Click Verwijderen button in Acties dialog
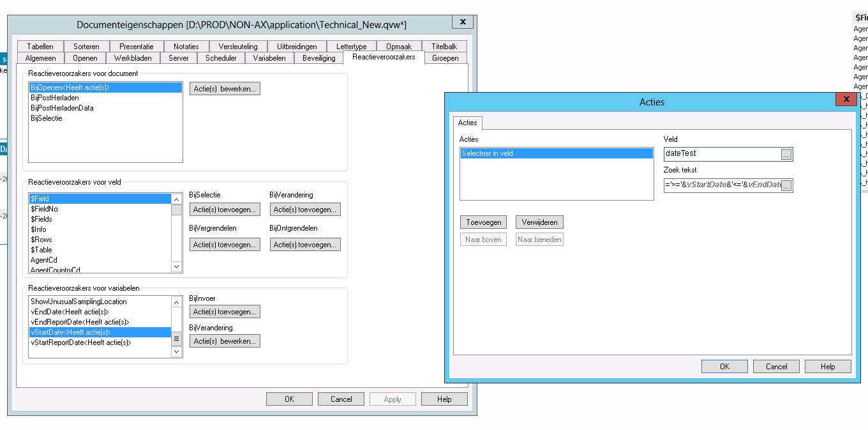The image size is (868, 430). [x=540, y=222]
